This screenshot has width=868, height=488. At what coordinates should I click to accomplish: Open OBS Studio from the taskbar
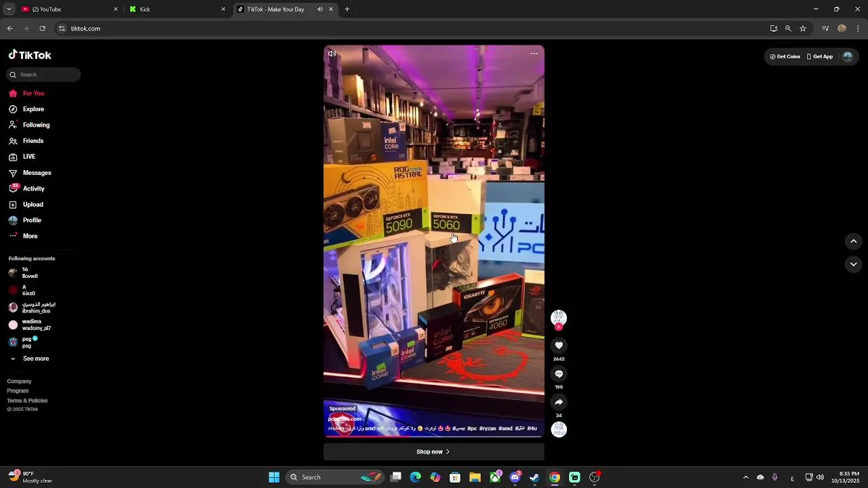(594, 477)
